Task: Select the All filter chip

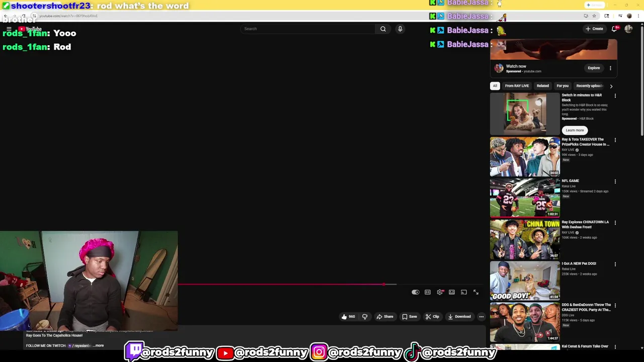Action: 495,86
